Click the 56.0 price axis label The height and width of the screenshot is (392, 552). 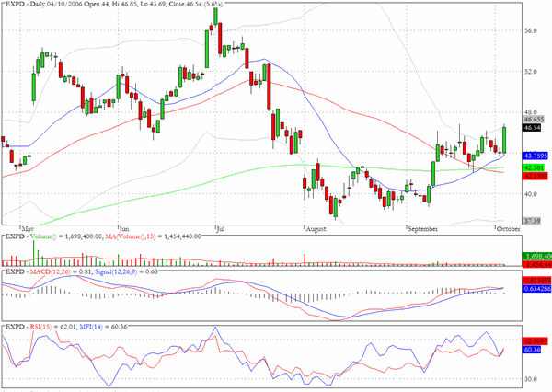coord(530,31)
